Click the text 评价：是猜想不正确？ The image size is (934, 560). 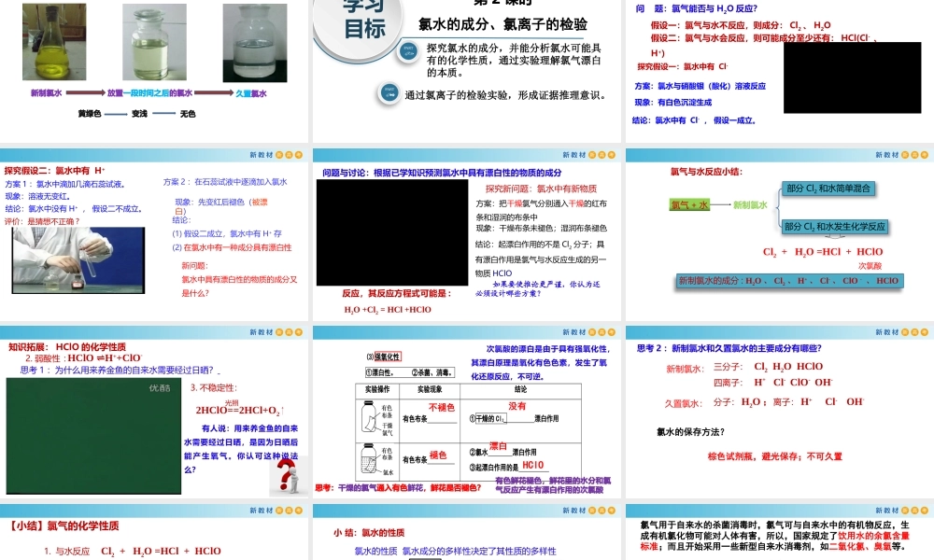point(42,221)
